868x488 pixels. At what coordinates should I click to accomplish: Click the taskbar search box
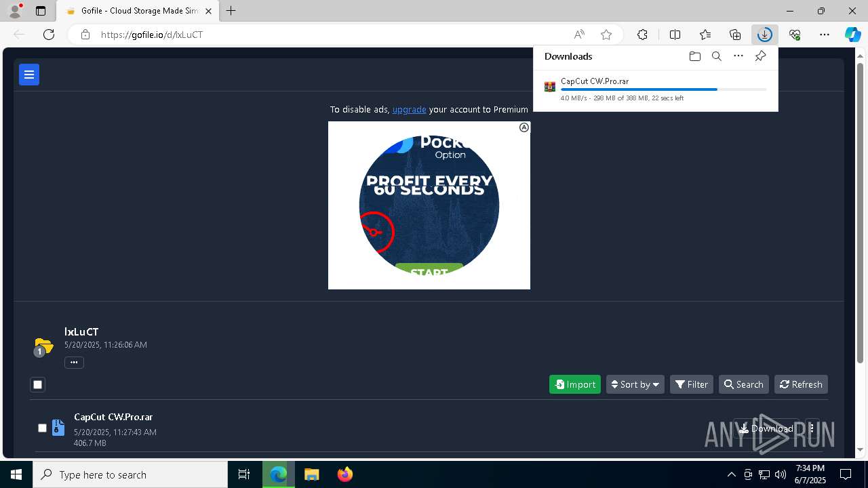130,474
